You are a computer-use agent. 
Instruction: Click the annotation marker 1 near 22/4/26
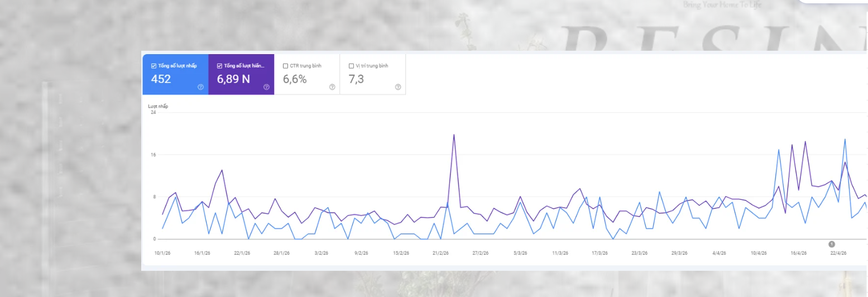click(832, 244)
